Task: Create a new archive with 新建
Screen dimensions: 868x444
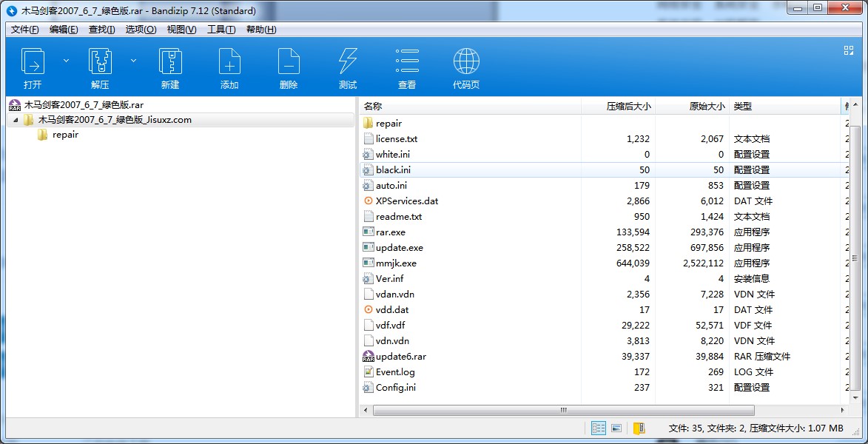Action: (170, 61)
